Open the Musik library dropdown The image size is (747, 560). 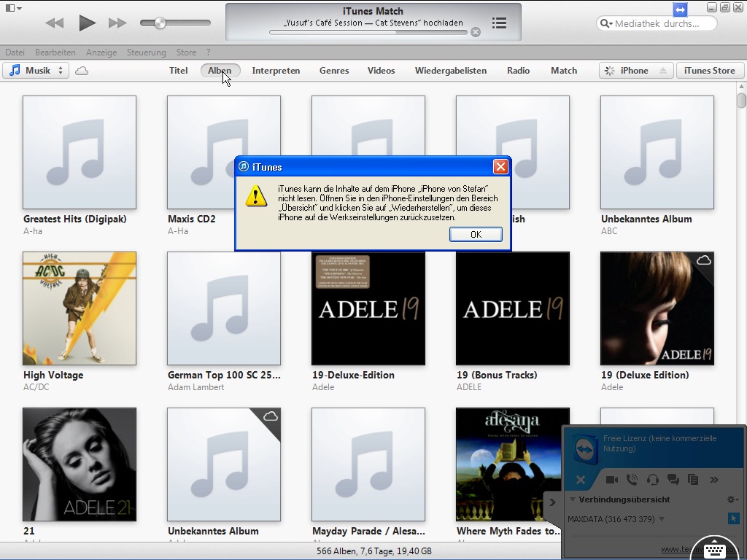(x=36, y=71)
